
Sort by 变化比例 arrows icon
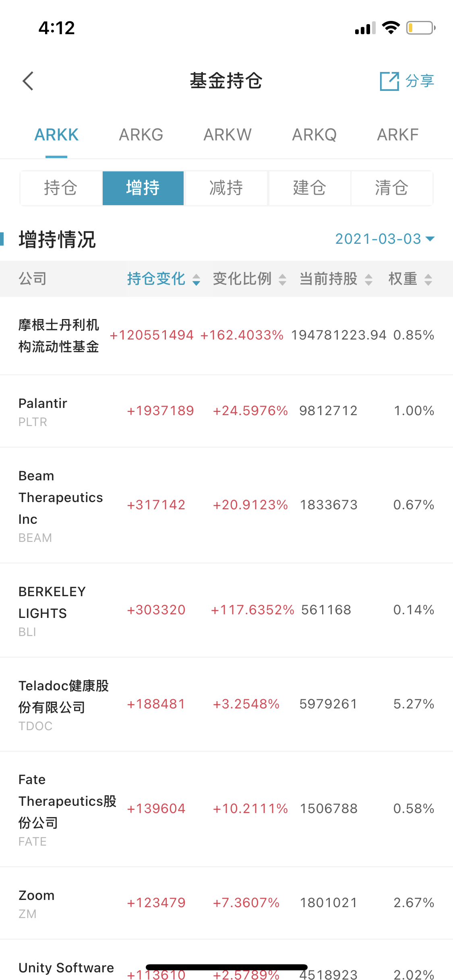point(282,280)
